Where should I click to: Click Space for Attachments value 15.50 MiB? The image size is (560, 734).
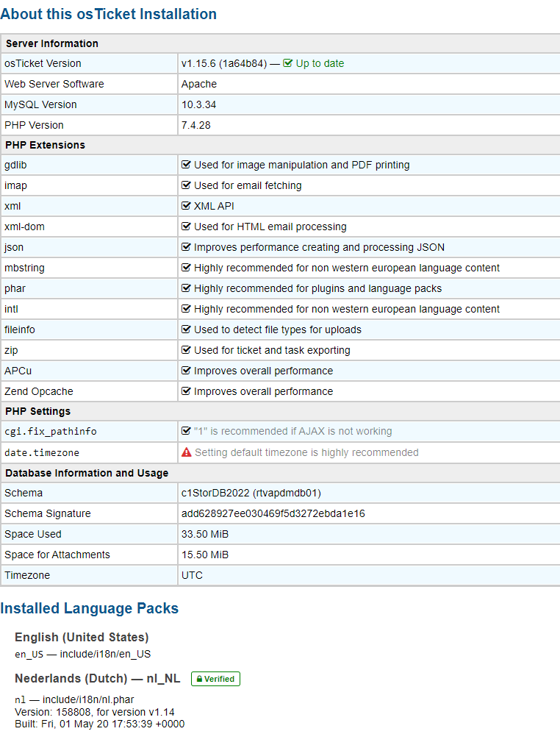click(x=205, y=555)
